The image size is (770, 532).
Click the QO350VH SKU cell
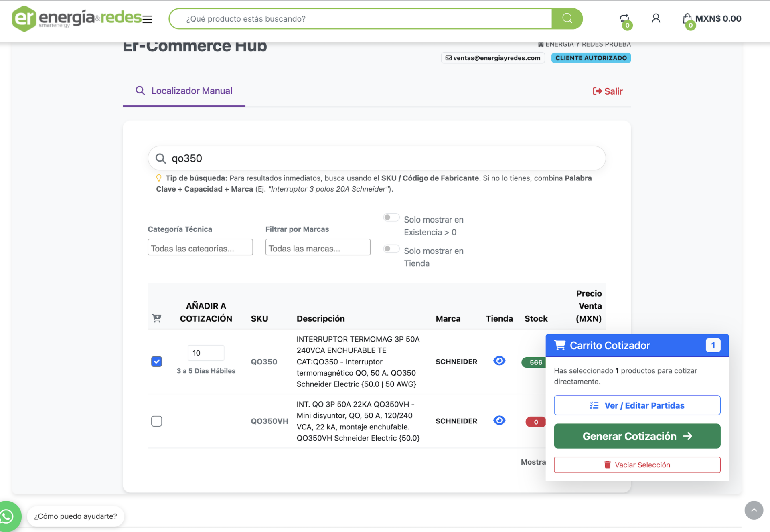click(269, 421)
